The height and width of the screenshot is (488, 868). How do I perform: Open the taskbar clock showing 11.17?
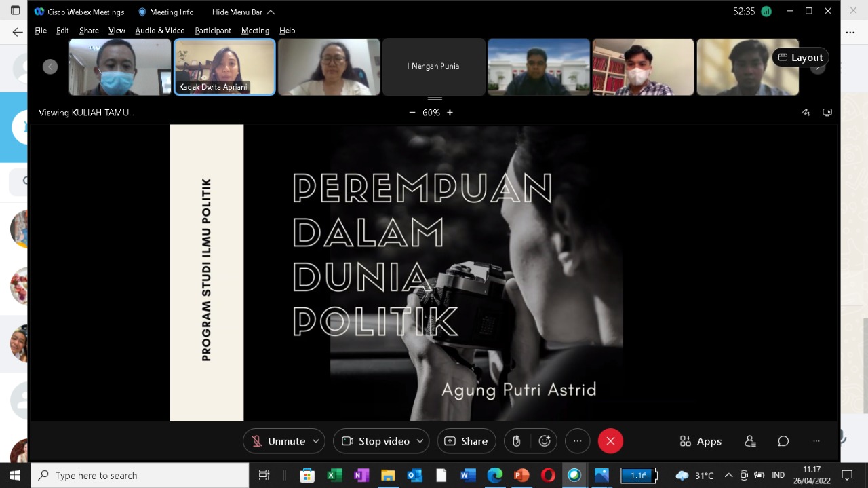[811, 475]
